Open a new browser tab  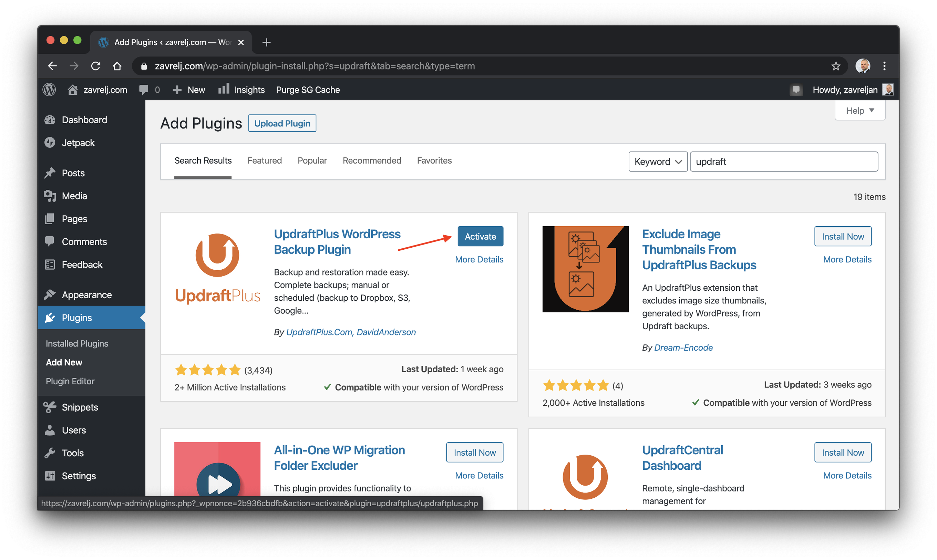click(x=266, y=42)
